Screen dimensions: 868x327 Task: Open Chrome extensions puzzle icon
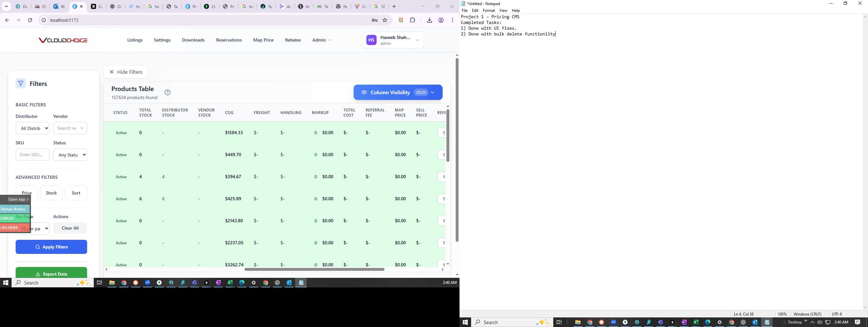(x=412, y=20)
